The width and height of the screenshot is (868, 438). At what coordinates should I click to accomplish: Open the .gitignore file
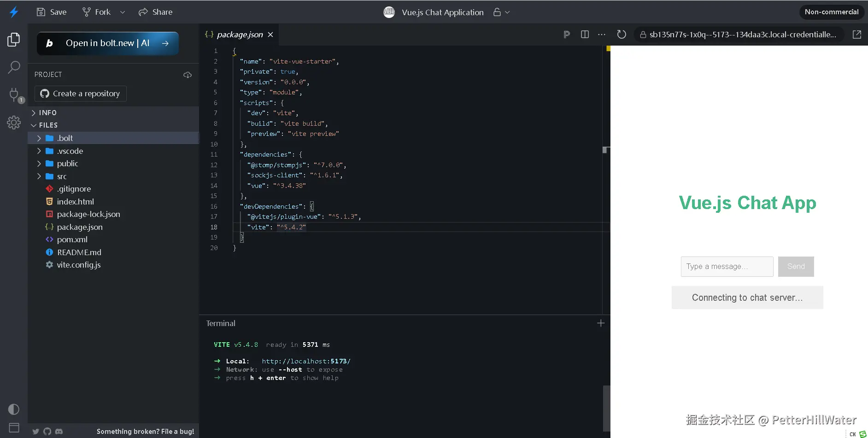pos(113,189)
